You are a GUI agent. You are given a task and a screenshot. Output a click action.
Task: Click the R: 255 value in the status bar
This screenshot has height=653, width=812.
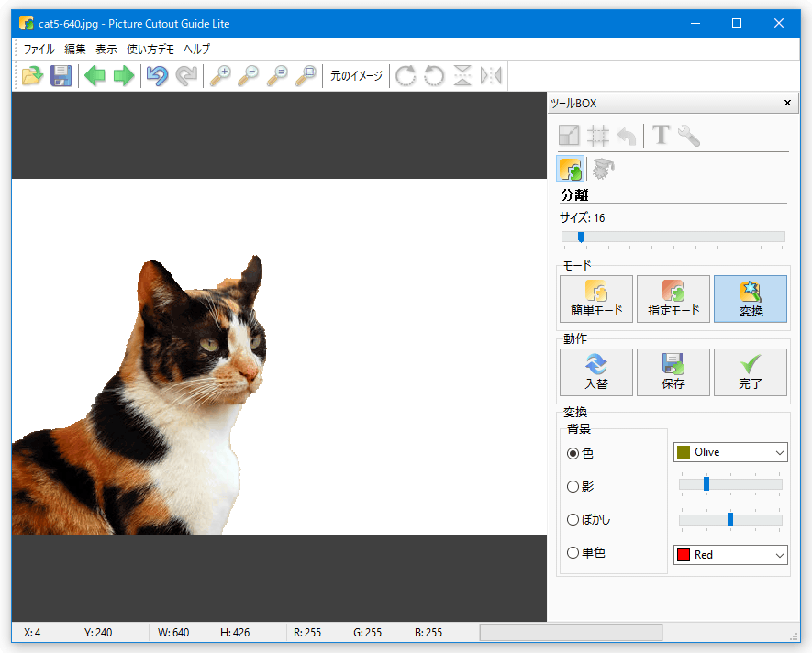click(307, 632)
